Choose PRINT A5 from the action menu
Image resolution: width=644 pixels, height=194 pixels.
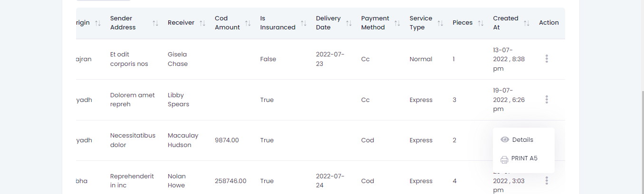(524, 158)
